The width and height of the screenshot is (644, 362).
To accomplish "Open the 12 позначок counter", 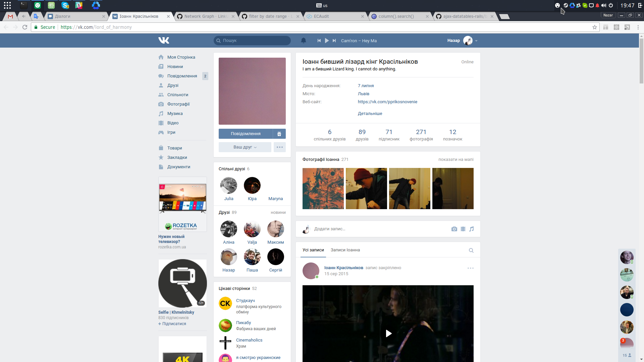I will pyautogui.click(x=452, y=135).
